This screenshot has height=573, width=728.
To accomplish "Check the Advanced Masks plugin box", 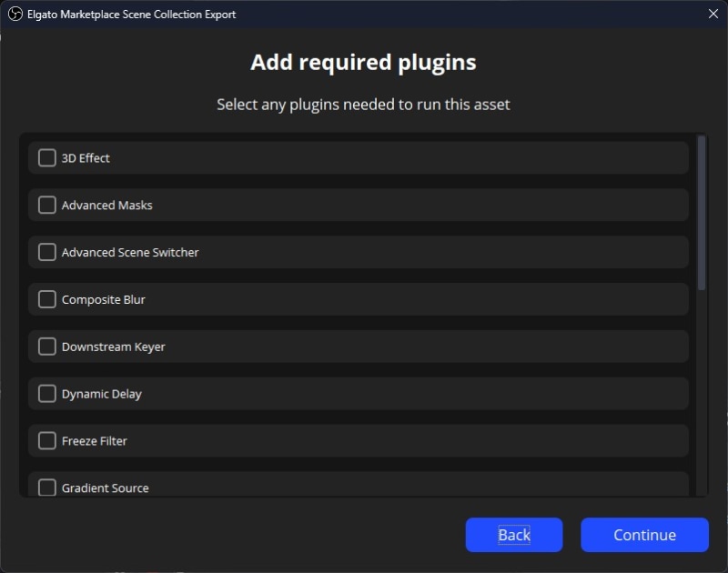I will 47,206.
